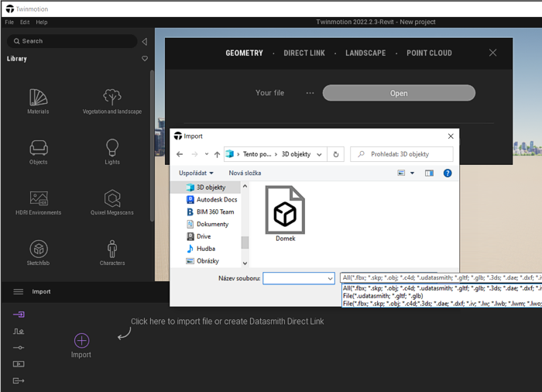The width and height of the screenshot is (542, 392).
Task: Go up one folder level in file dialog
Action: coord(217,154)
